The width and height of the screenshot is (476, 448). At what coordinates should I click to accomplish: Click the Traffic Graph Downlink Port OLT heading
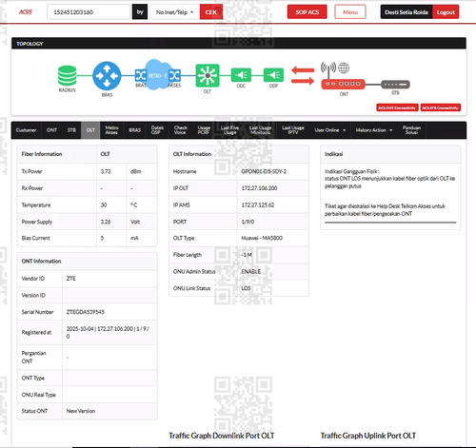(x=222, y=436)
